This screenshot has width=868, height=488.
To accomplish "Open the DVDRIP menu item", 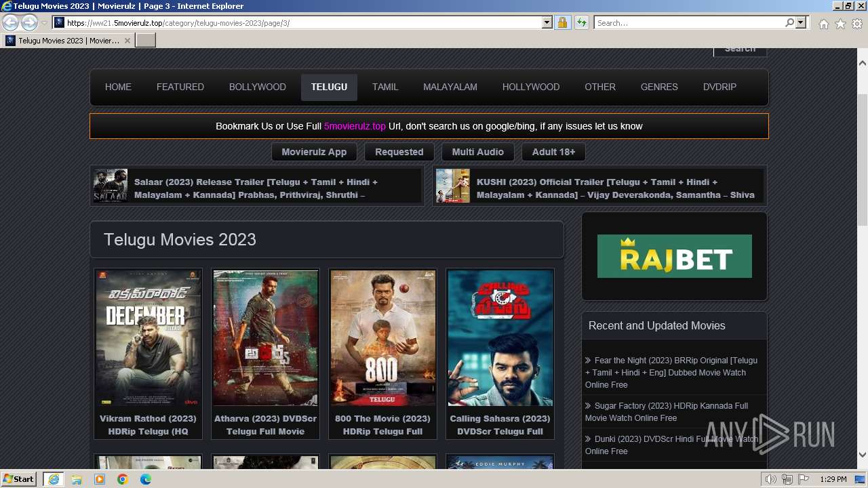I will pyautogui.click(x=719, y=87).
